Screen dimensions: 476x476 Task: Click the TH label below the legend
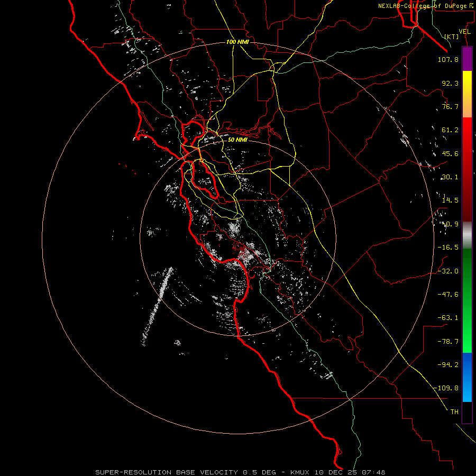coord(454,412)
